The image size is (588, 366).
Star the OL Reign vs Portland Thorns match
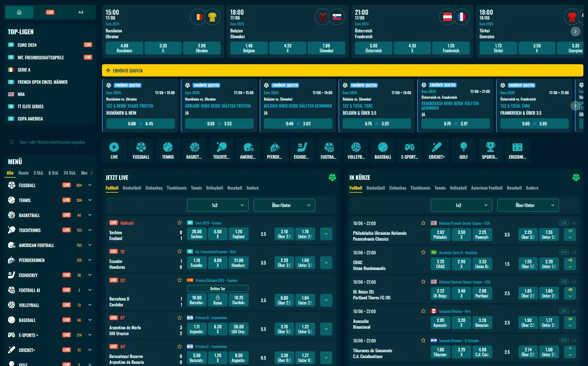[423, 282]
